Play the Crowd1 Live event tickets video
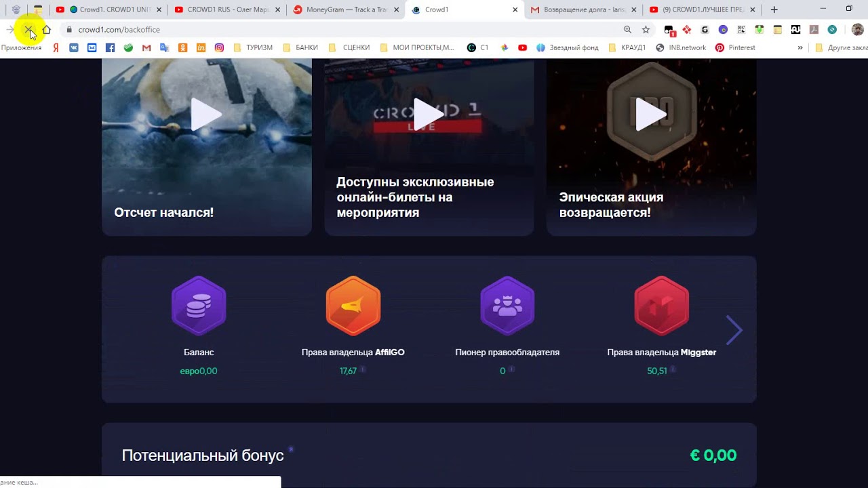 (x=429, y=114)
